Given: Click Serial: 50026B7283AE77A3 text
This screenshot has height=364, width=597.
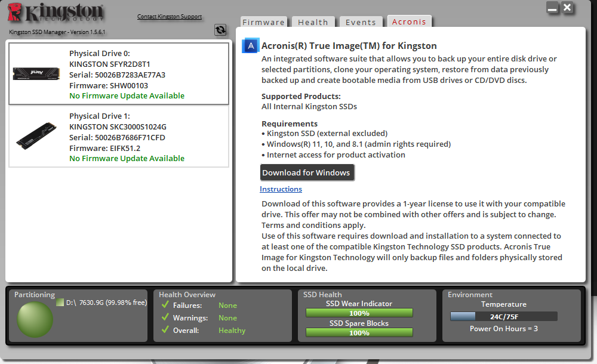Looking at the screenshot, I should click(117, 75).
